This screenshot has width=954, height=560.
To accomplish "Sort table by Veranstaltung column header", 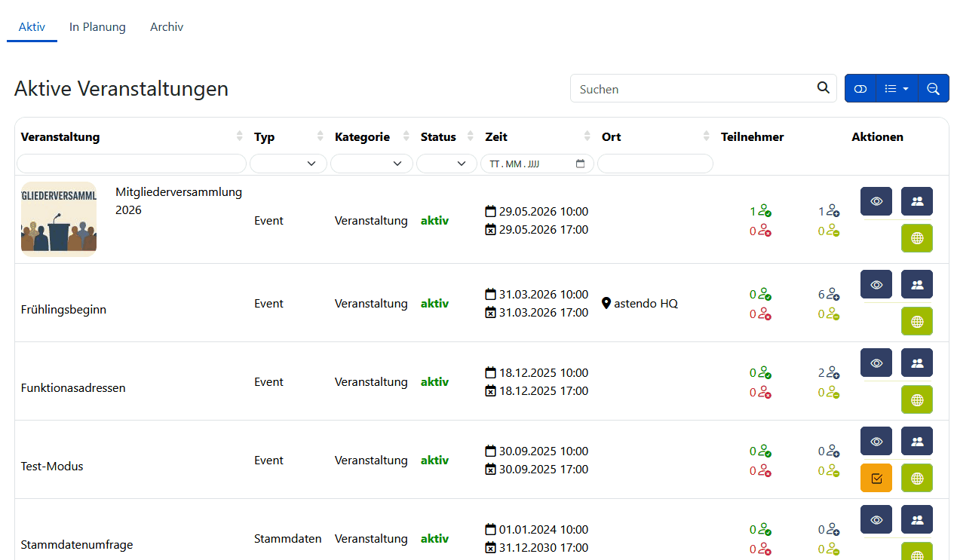I will [x=60, y=137].
